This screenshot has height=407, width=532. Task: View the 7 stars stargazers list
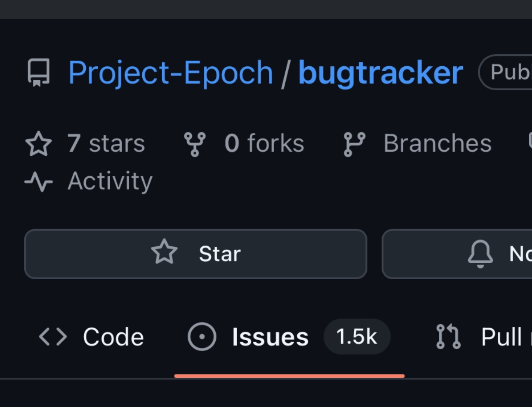[106, 143]
